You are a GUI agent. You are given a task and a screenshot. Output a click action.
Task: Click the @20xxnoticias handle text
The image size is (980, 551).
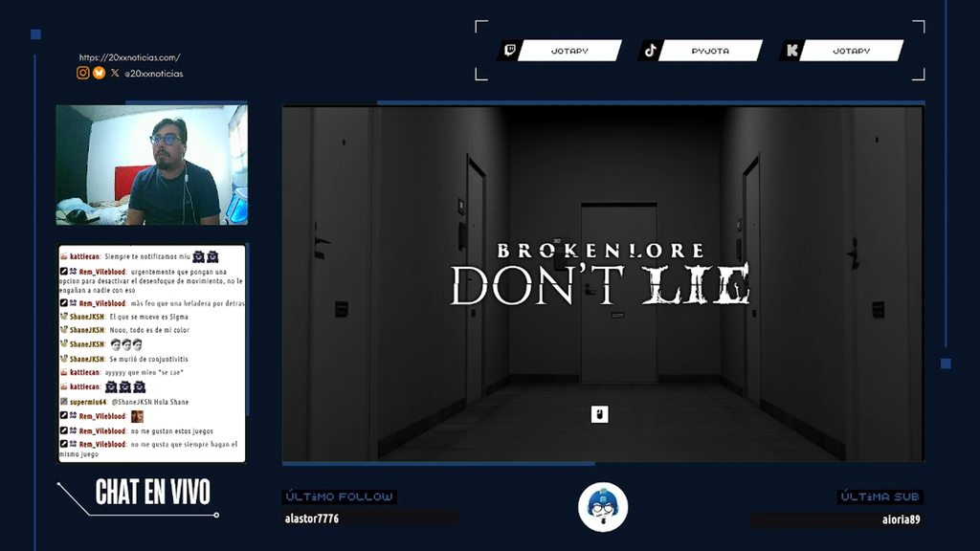tap(154, 74)
